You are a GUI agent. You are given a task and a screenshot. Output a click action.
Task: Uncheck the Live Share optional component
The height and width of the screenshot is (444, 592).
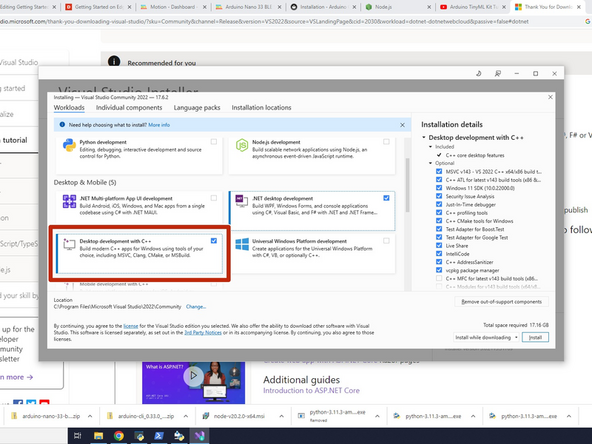[x=439, y=245]
